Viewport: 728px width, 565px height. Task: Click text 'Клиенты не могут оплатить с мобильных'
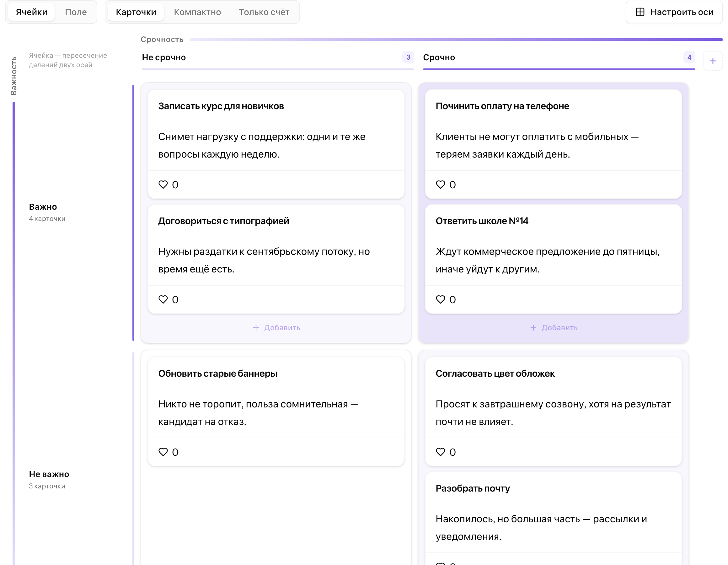532,137
